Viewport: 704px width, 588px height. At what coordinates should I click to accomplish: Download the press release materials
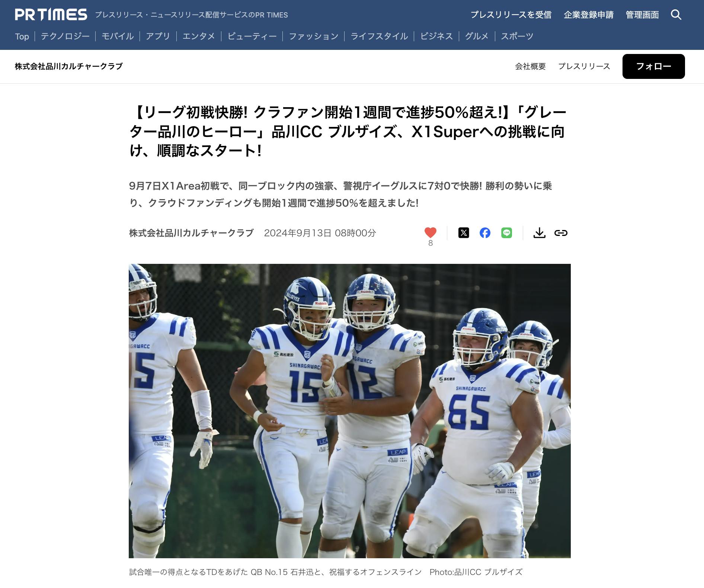(540, 233)
